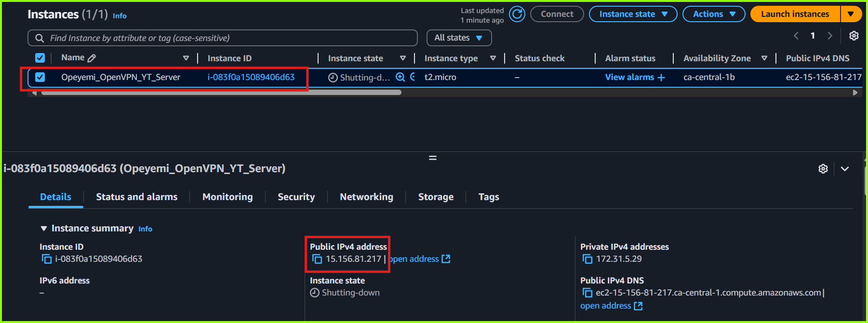This screenshot has width=868, height=323.
Task: Open the Security tab
Action: click(296, 197)
